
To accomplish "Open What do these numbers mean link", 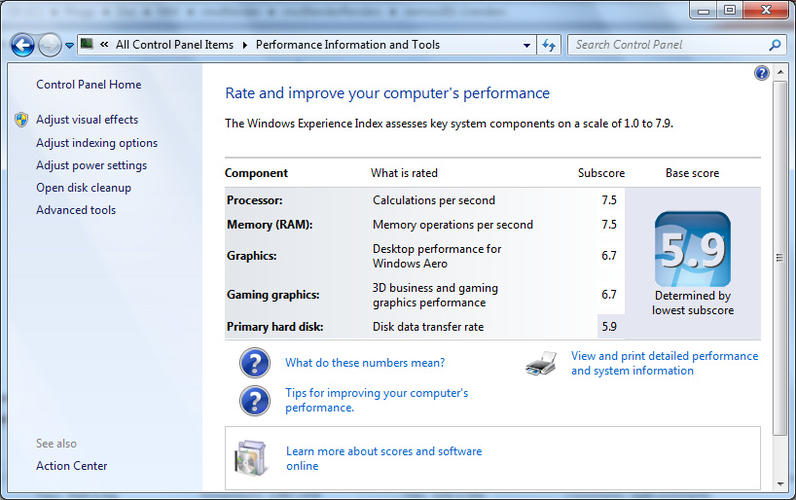I will pyautogui.click(x=365, y=363).
